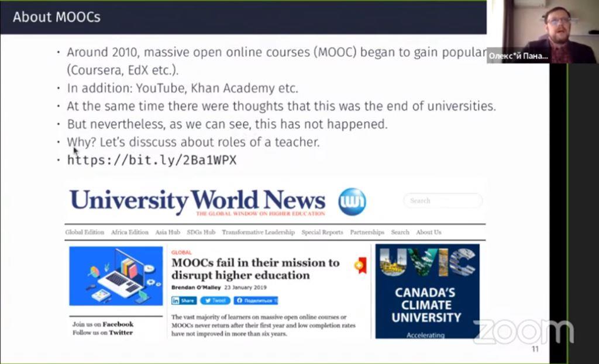The image size is (599, 364).
Task: Open the SDGs Hub menu item
Action: click(201, 232)
